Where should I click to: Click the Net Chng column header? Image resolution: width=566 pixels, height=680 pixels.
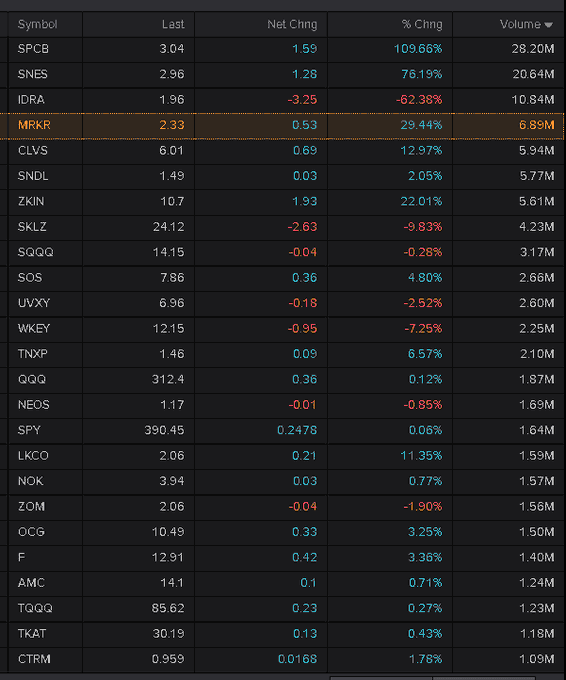pyautogui.click(x=292, y=24)
